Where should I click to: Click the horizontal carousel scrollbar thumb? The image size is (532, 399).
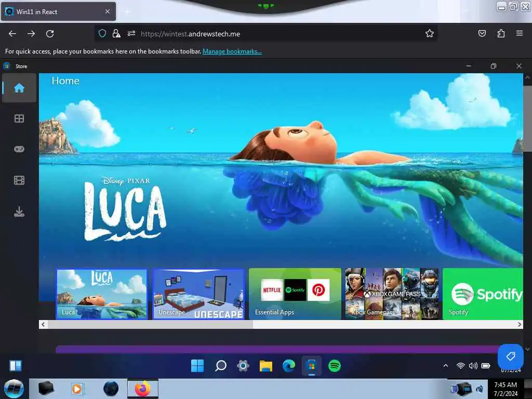pyautogui.click(x=150, y=324)
